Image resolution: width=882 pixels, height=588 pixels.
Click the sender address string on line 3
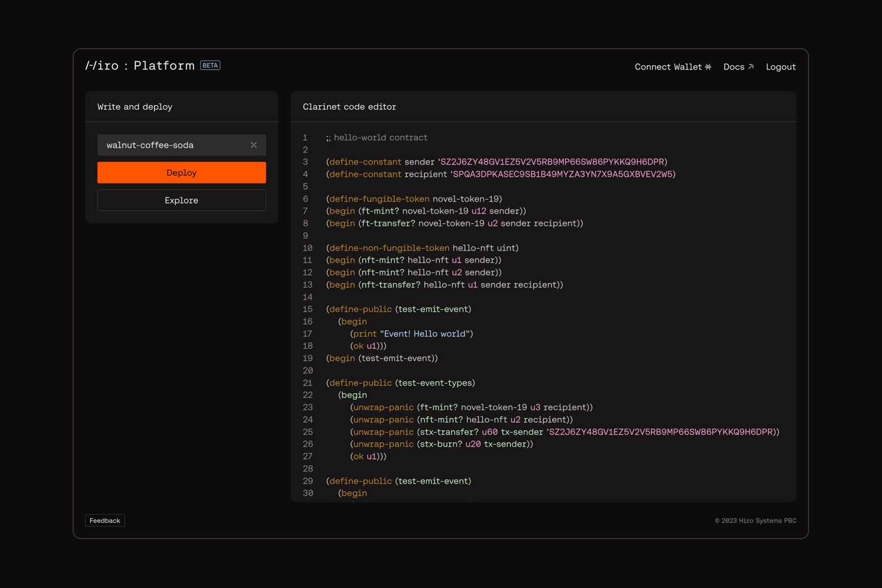(552, 162)
